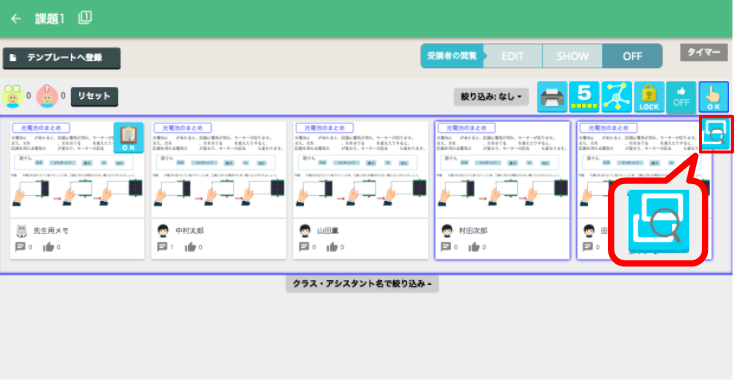Switch student viewing mode to EDIT
The width and height of the screenshot is (737, 381).
tap(513, 56)
